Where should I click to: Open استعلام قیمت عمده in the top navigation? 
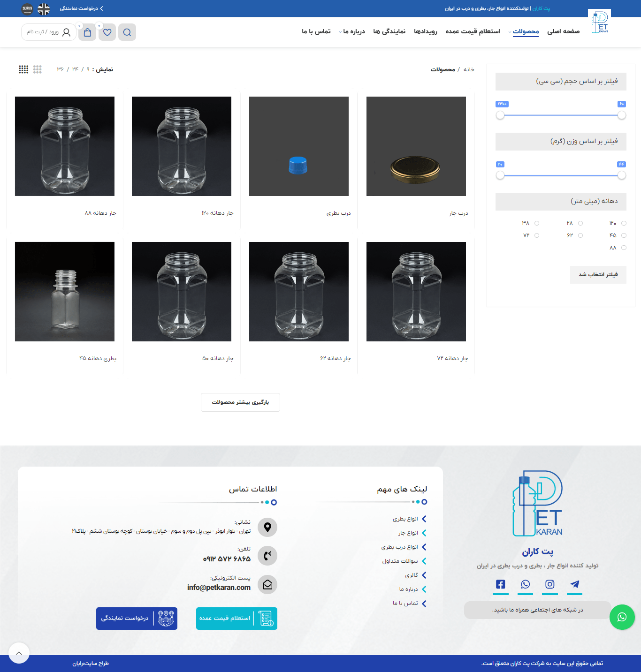473,31
